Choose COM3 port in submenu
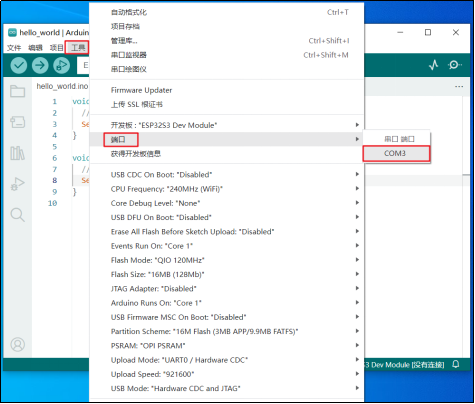 click(x=396, y=154)
